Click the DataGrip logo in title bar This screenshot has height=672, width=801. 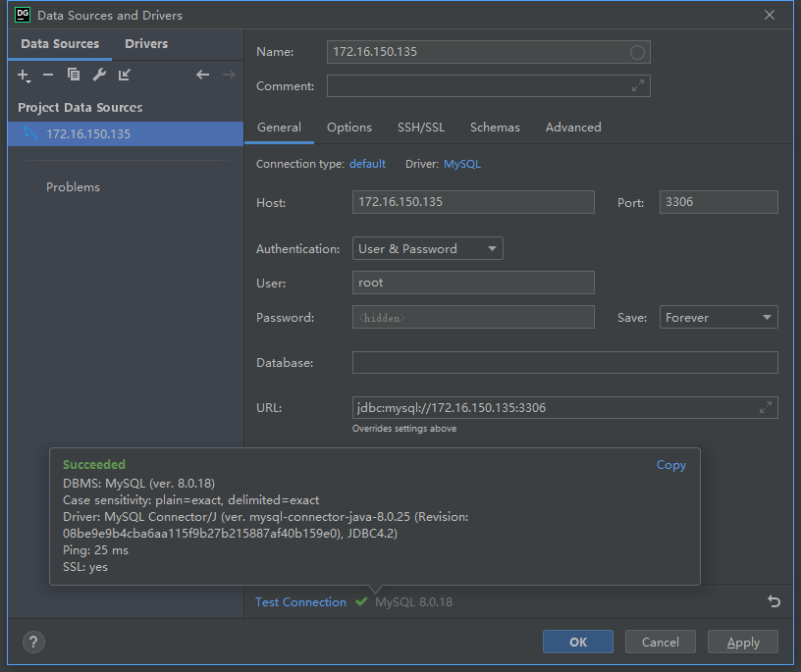(x=23, y=15)
